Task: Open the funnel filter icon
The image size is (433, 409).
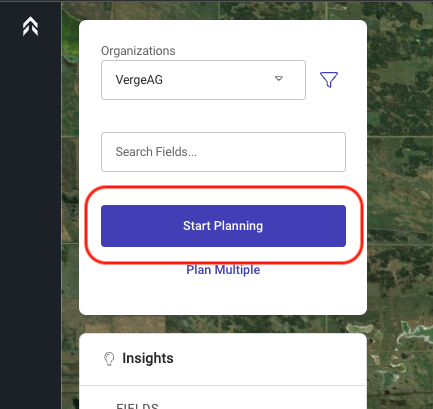Action: 329,80
